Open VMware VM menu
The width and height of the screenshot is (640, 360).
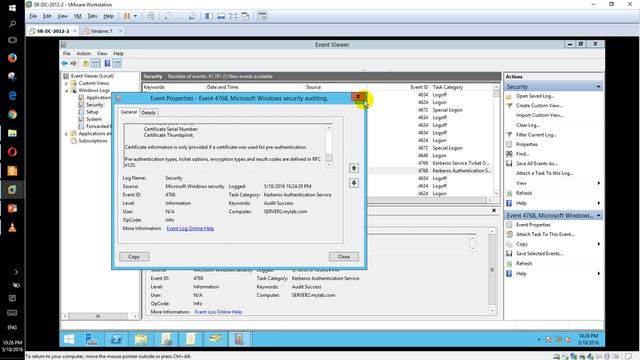coord(78,16)
